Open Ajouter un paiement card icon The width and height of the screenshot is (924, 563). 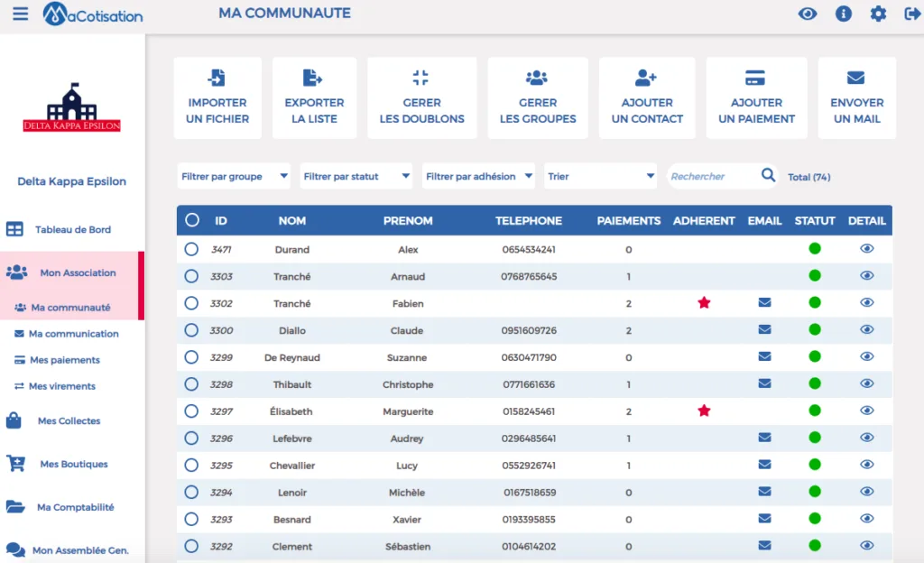(755, 78)
